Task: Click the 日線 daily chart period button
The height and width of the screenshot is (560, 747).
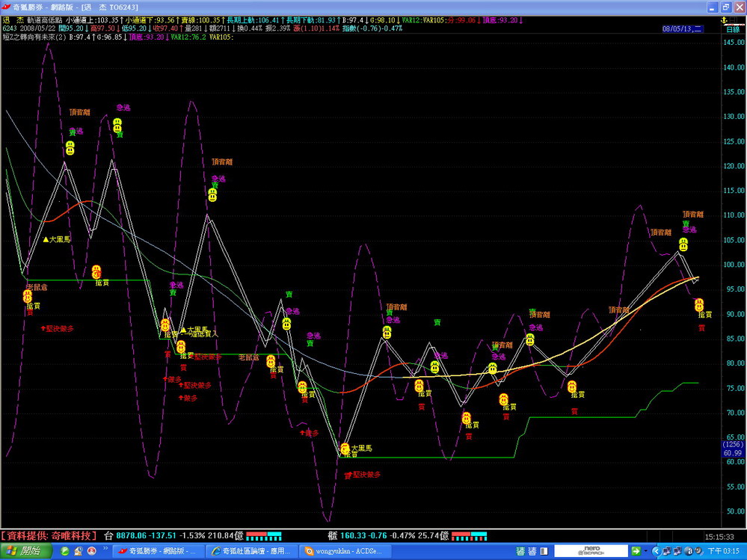Action: pos(732,28)
